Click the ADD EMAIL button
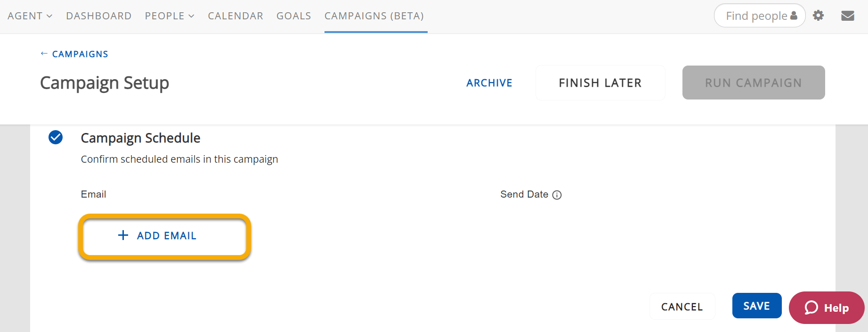 click(164, 236)
